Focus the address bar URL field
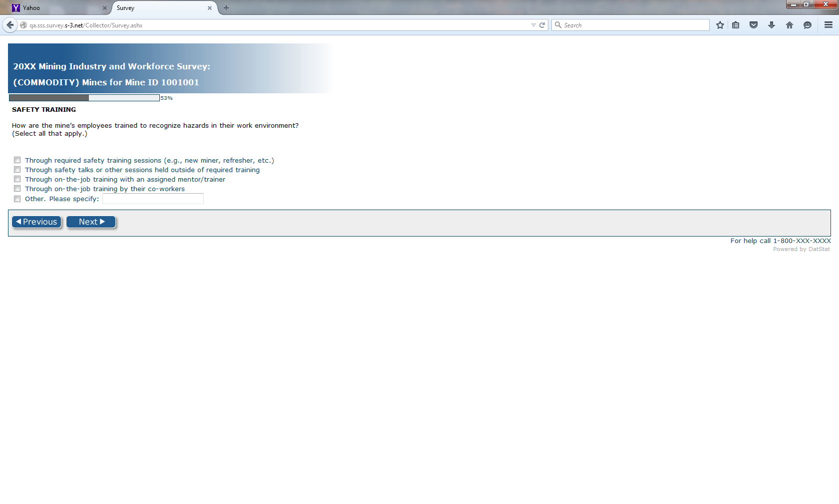This screenshot has width=839, height=504. (x=279, y=25)
